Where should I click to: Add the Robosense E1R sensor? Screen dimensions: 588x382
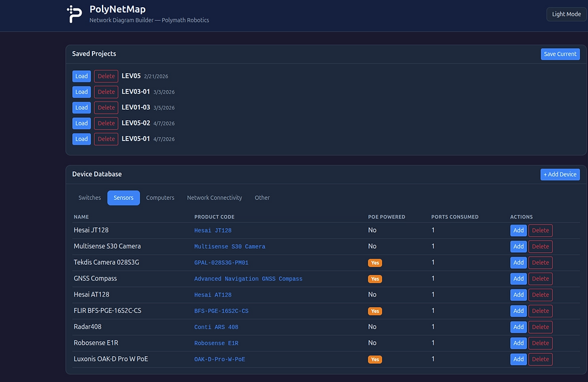click(x=518, y=344)
